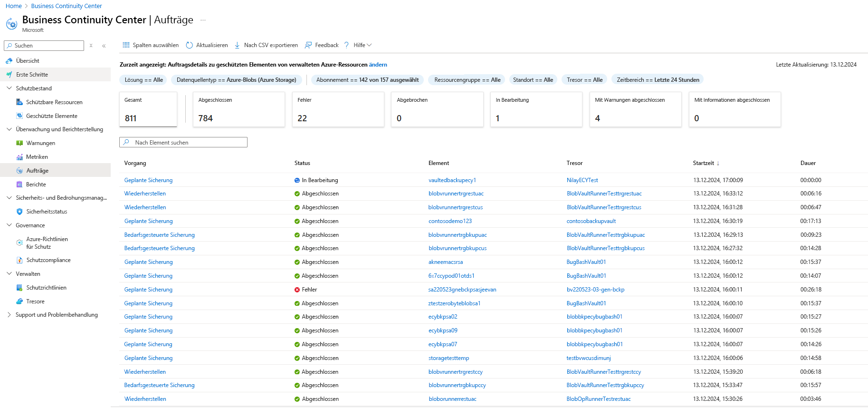Select the Abgeschlossen 784 summary card
The height and width of the screenshot is (408, 868).
pyautogui.click(x=238, y=109)
